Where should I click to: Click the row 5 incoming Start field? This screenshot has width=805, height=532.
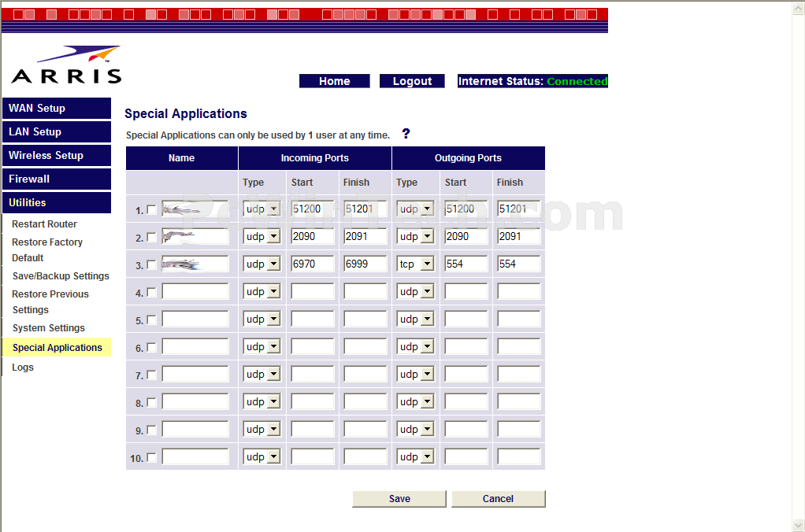(x=312, y=319)
